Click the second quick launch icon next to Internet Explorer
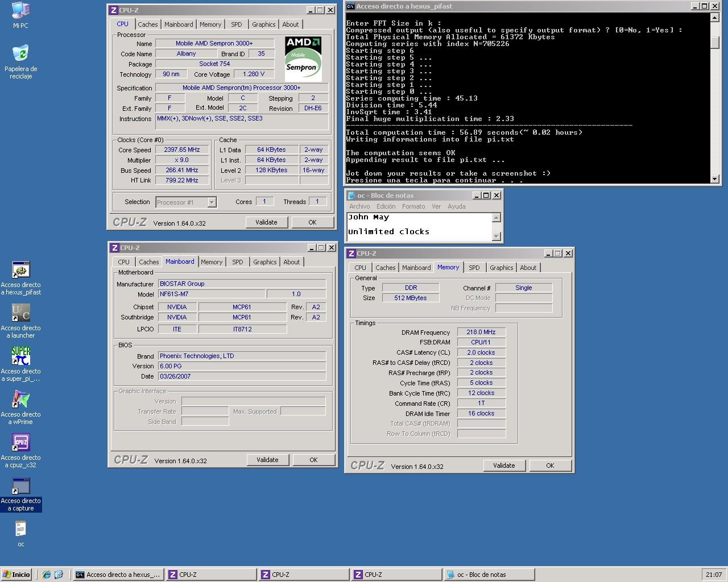This screenshot has width=728, height=582. coord(59,575)
